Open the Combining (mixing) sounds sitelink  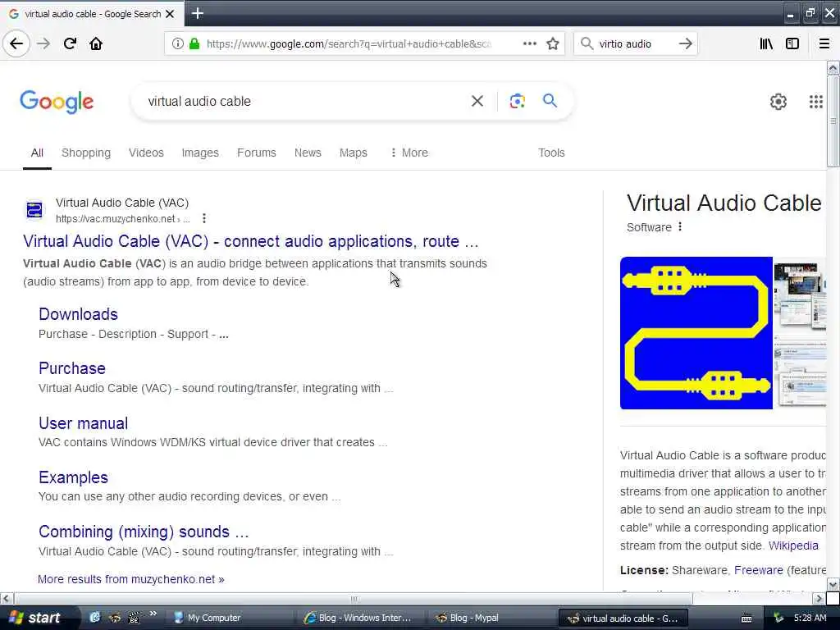(x=144, y=532)
